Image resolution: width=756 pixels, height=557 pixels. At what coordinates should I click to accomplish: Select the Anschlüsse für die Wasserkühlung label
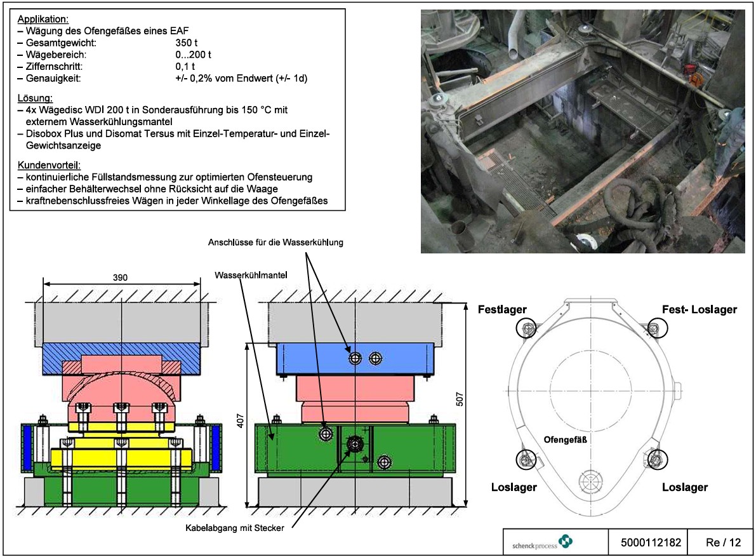275,243
